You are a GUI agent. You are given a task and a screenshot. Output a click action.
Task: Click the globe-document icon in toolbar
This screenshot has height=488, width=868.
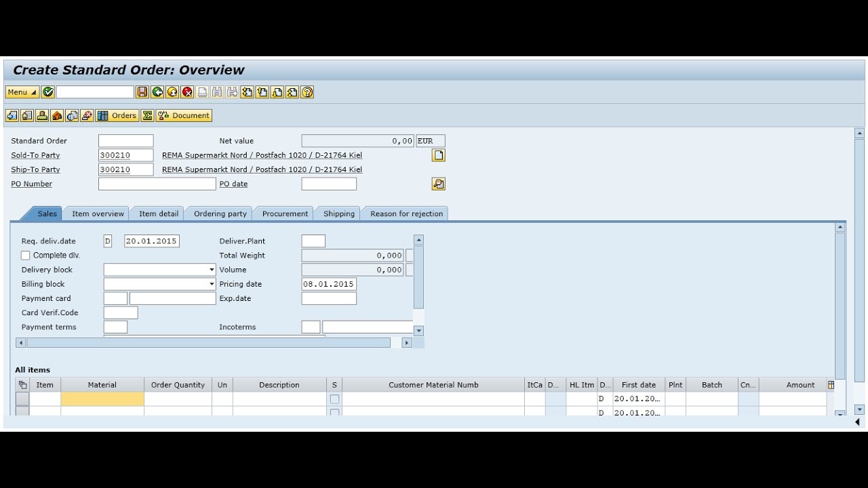(72, 115)
